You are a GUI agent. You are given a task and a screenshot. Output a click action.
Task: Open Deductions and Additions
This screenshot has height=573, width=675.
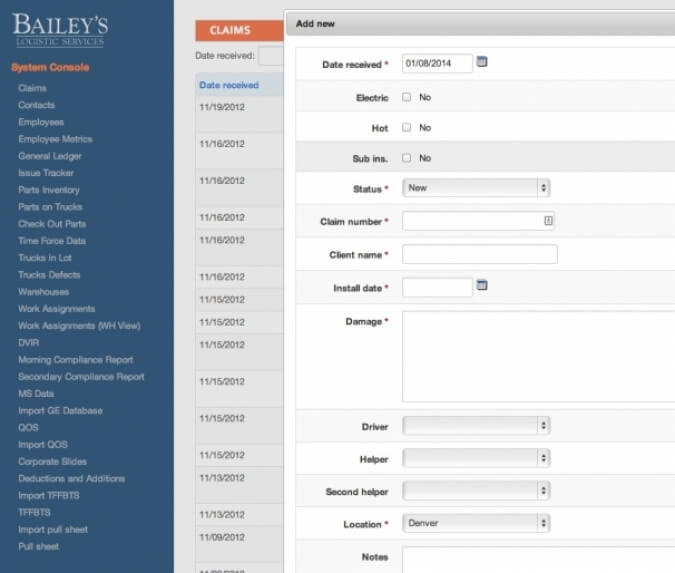[x=71, y=478]
